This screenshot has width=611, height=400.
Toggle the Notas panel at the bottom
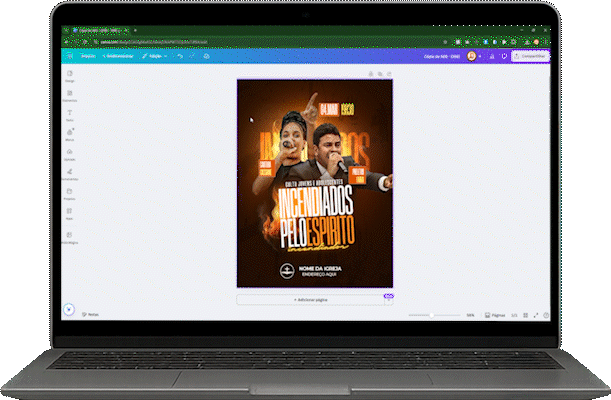(91, 315)
